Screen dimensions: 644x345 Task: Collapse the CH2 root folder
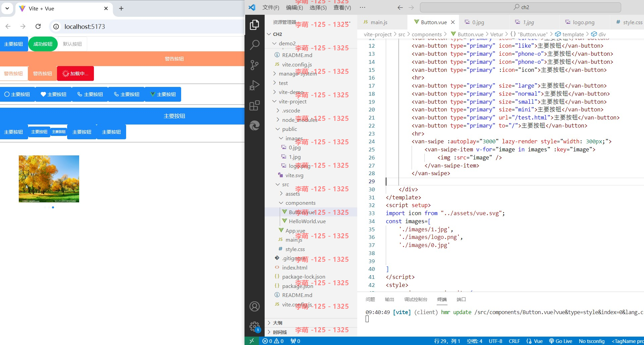pos(269,34)
